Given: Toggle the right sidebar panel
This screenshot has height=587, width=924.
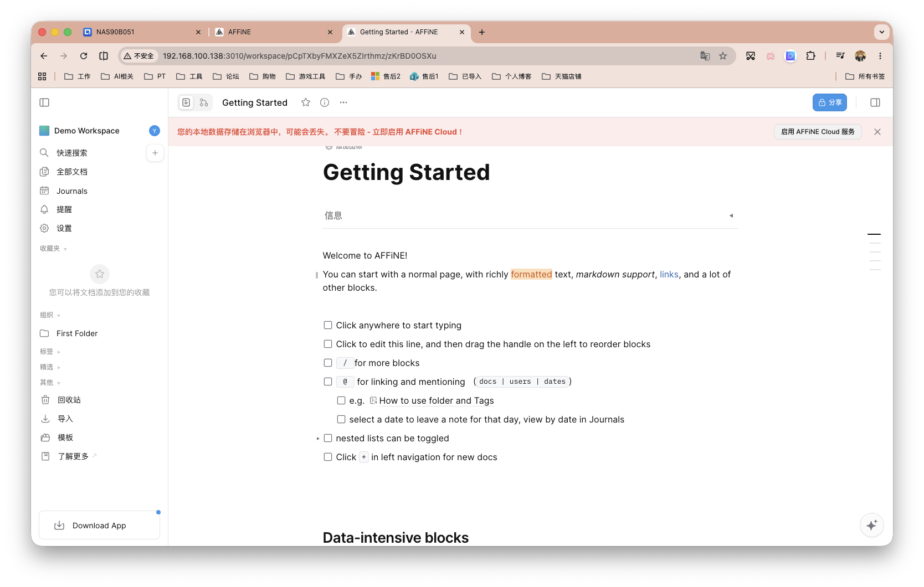Looking at the screenshot, I should coord(875,102).
